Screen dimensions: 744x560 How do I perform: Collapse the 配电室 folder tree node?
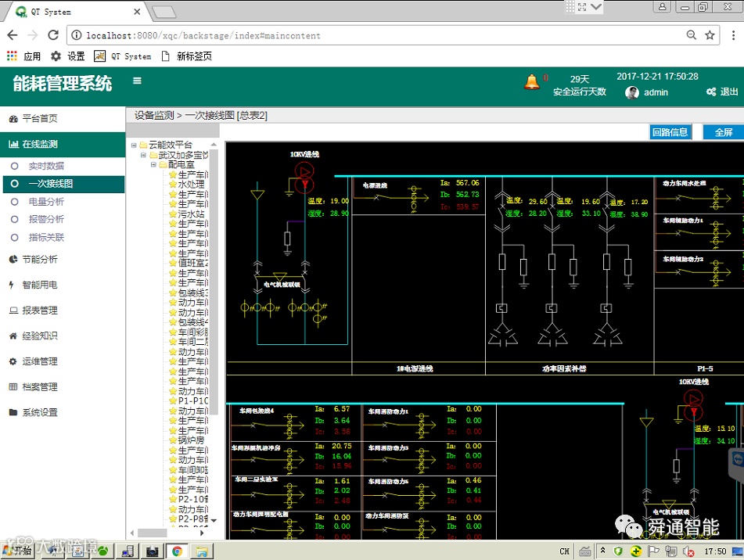pos(154,165)
